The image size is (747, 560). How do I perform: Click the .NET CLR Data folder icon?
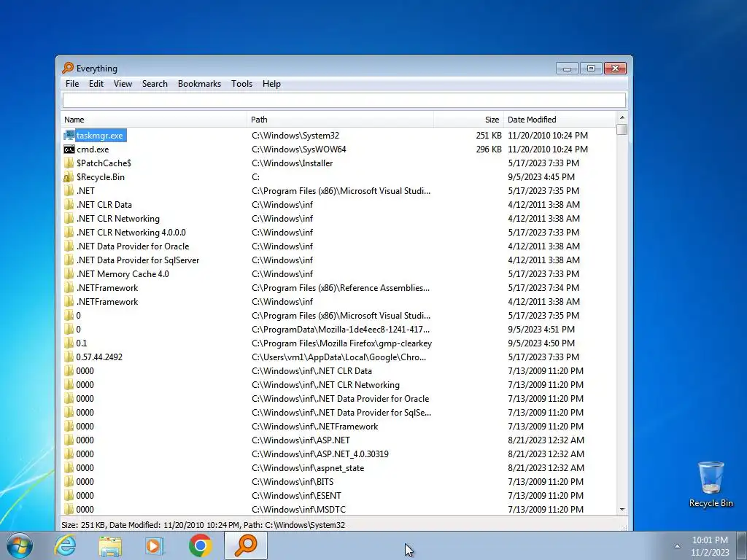(69, 205)
